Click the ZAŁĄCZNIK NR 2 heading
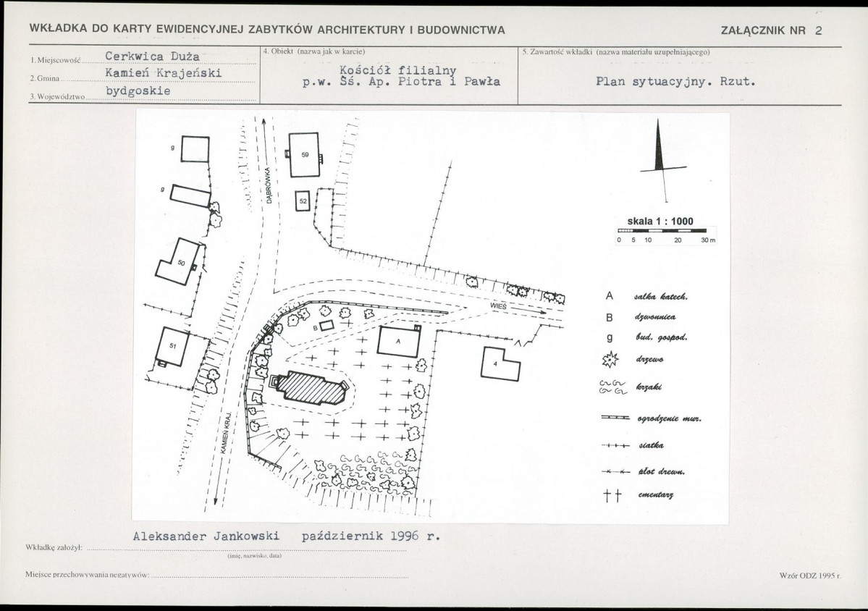This screenshot has height=611, width=868. 771,31
